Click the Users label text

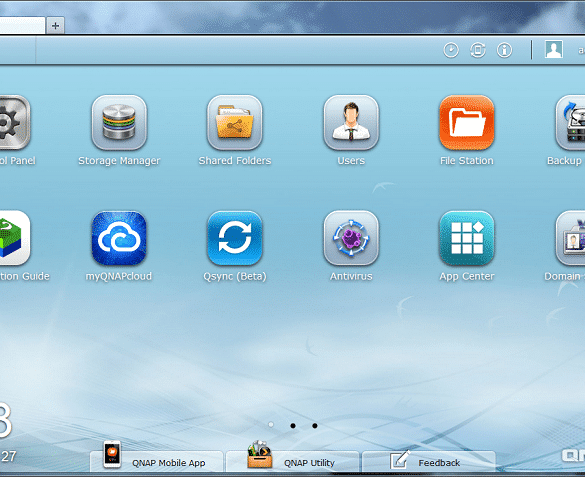pos(351,161)
